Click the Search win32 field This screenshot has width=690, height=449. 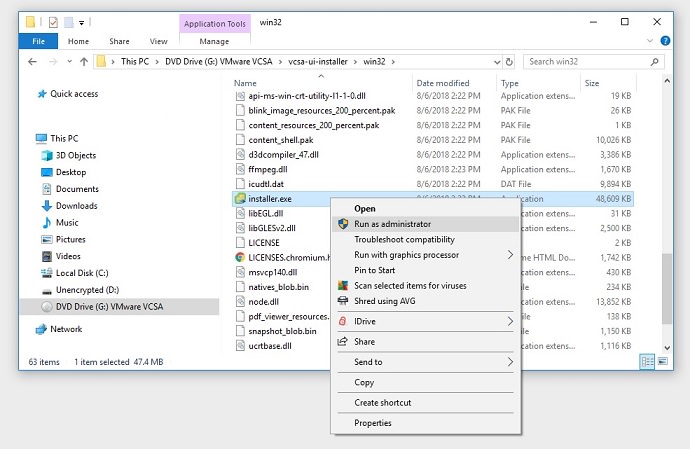(593, 62)
